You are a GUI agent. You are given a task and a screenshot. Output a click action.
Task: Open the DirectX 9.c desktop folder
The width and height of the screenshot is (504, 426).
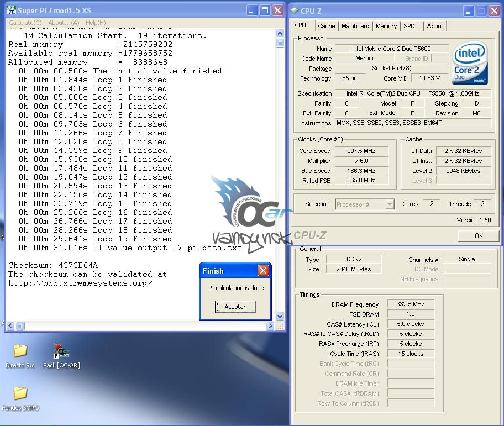(x=20, y=355)
